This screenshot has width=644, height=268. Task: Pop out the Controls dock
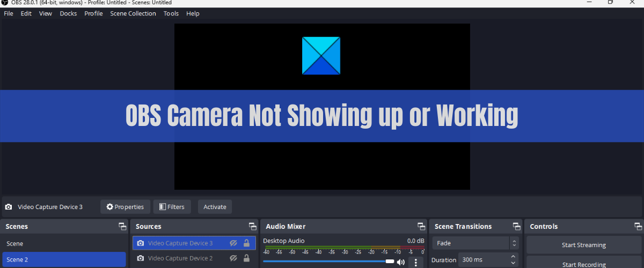point(638,227)
